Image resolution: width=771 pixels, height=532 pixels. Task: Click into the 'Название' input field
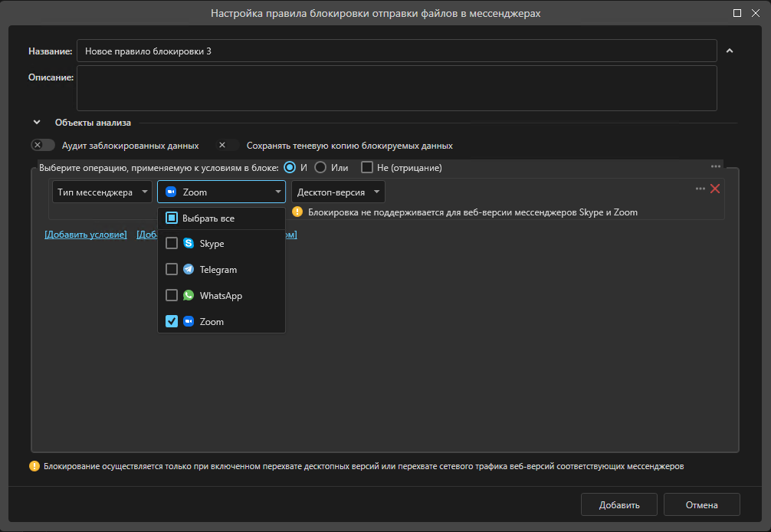(397, 51)
